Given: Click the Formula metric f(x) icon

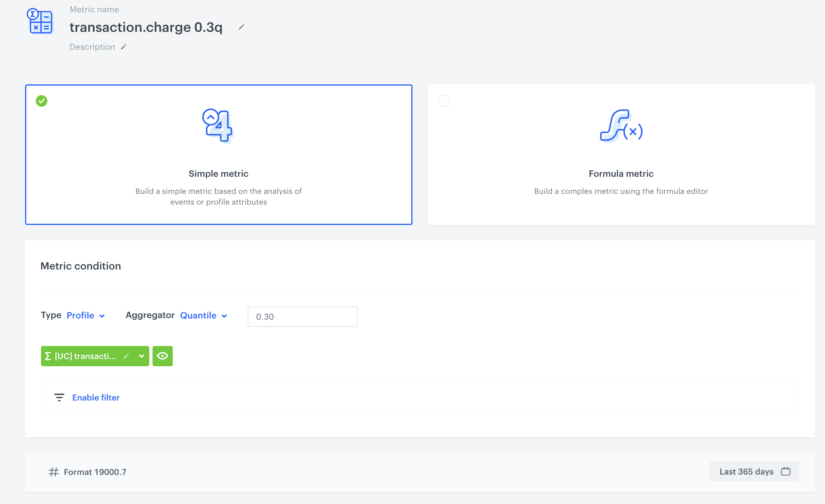Looking at the screenshot, I should coord(621,125).
